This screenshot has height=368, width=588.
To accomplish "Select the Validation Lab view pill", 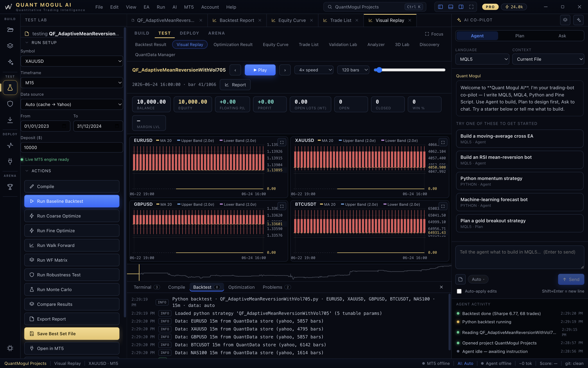I will coord(343,45).
